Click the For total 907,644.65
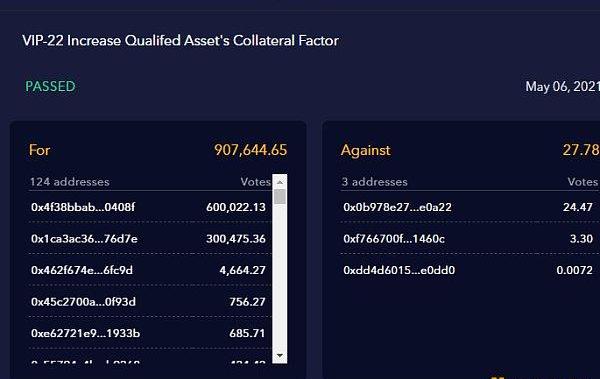600x379 pixels. (x=250, y=150)
